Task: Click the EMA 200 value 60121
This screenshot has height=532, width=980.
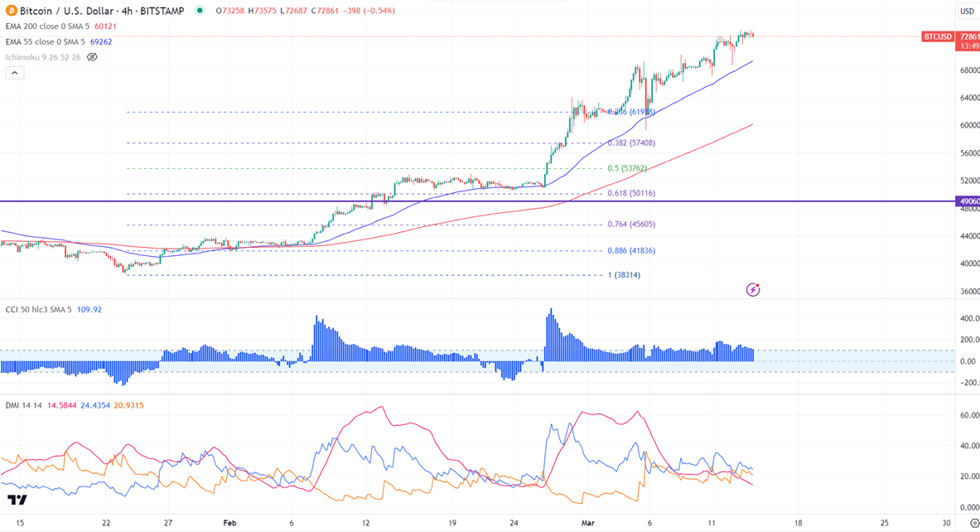Action: pos(106,27)
